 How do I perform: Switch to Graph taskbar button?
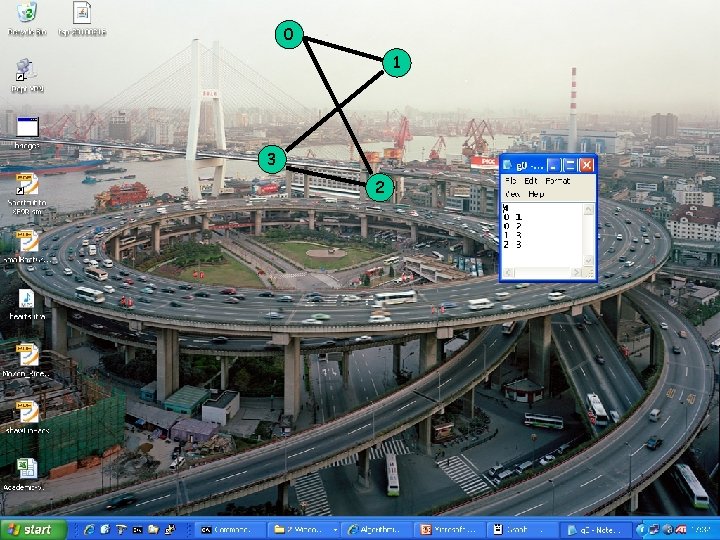click(525, 530)
